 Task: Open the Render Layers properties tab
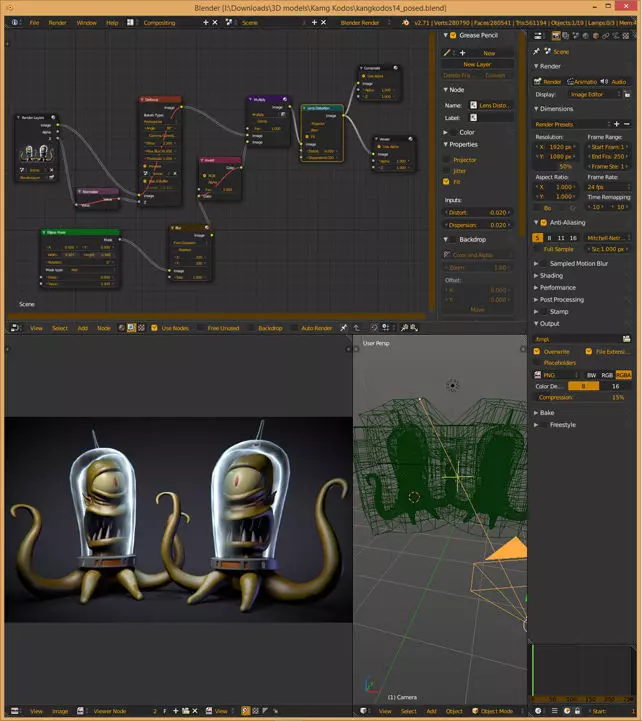coord(566,36)
